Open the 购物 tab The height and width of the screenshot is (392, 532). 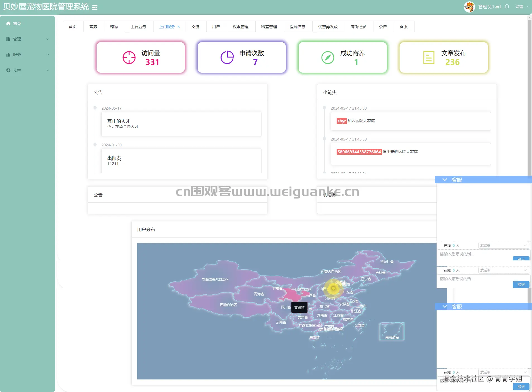[x=114, y=27]
